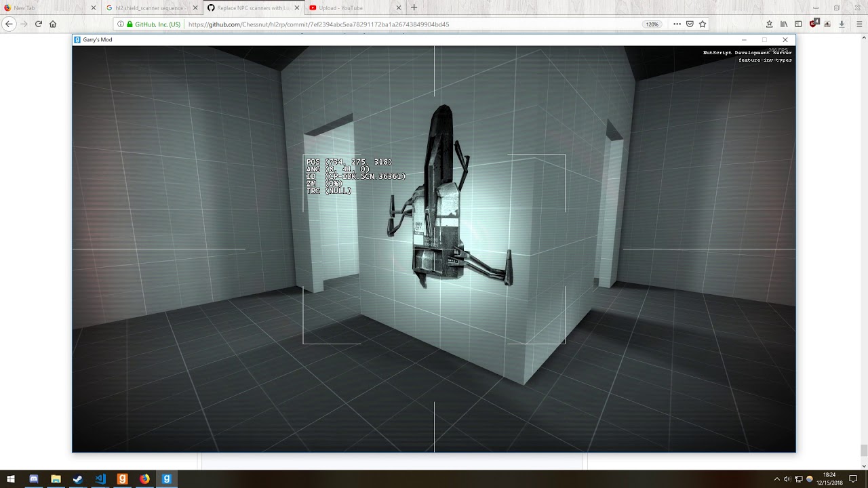Open network settings in system tray
Screen dimensions: 868x488
click(799, 479)
